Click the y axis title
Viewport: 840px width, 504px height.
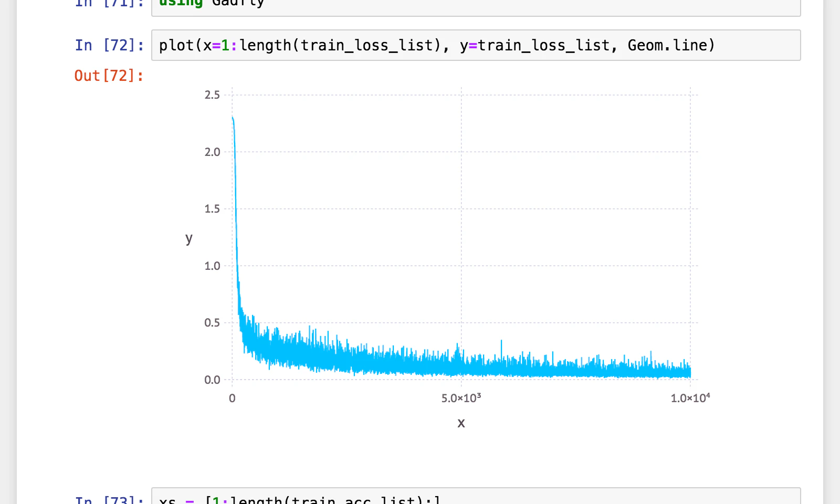tap(189, 238)
